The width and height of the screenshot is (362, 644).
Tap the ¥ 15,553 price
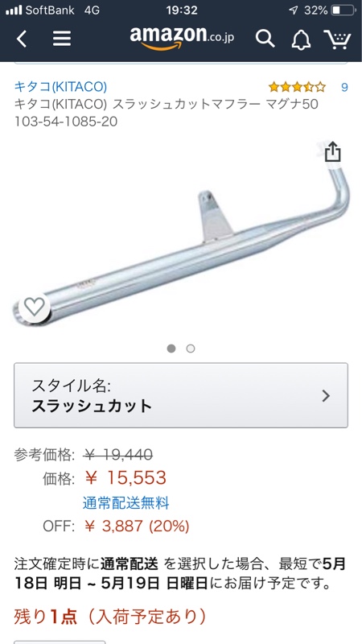(x=125, y=477)
